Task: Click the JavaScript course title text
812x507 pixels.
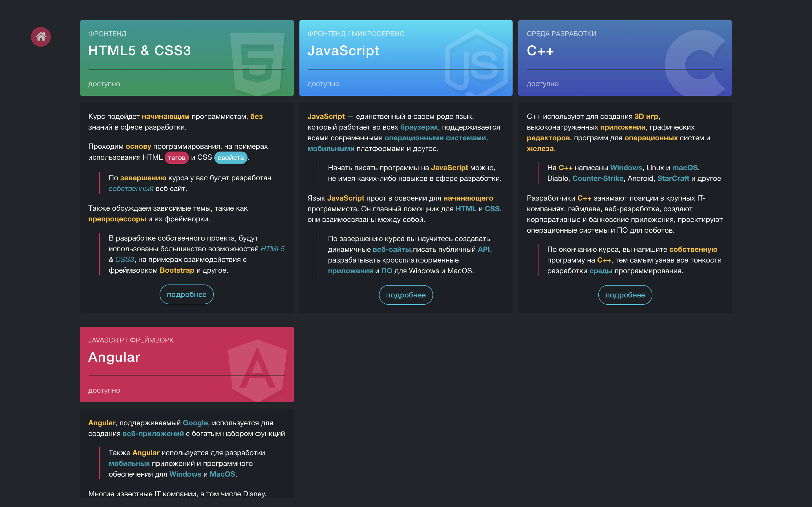Action: click(x=343, y=51)
